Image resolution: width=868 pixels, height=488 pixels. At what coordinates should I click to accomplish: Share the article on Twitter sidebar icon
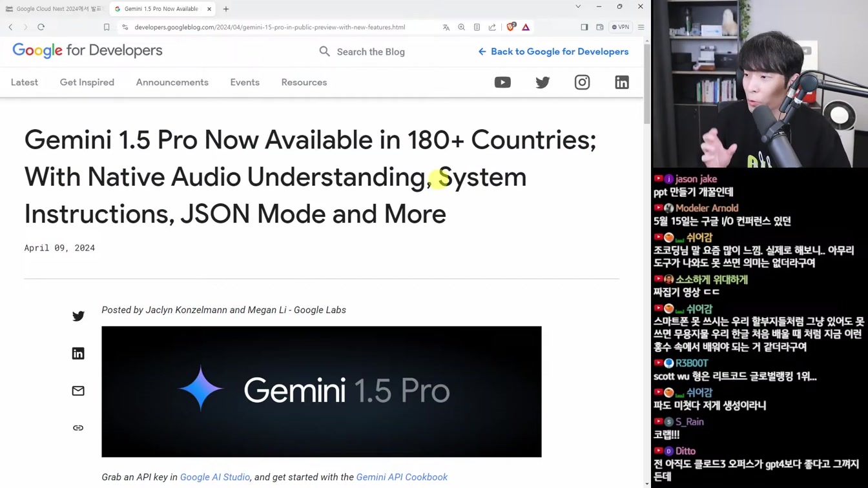(x=78, y=316)
